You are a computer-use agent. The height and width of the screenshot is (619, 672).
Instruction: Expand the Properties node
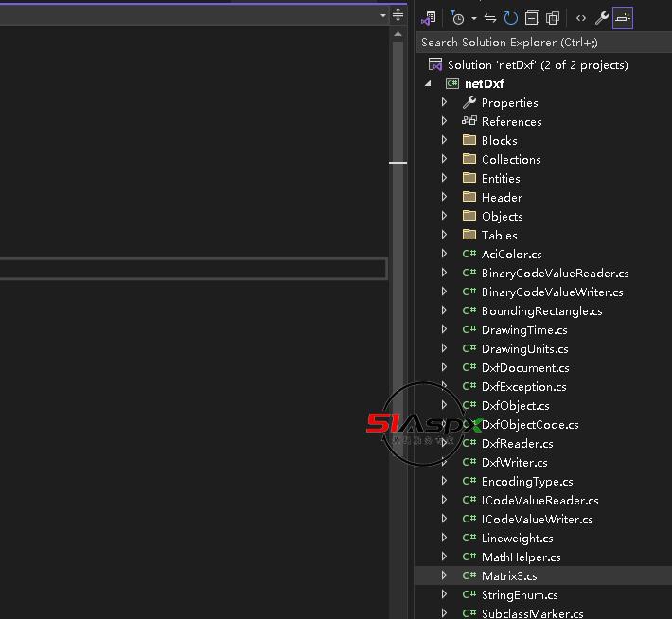(x=445, y=102)
